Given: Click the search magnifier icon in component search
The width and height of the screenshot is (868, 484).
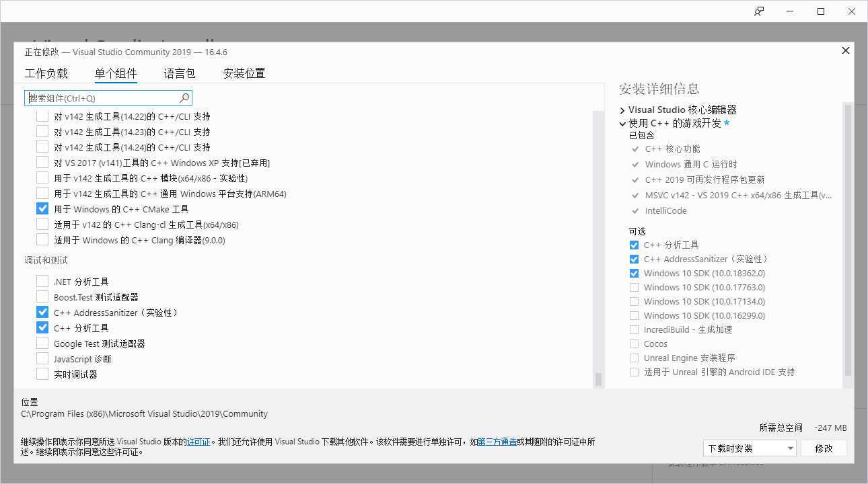Looking at the screenshot, I should point(184,98).
